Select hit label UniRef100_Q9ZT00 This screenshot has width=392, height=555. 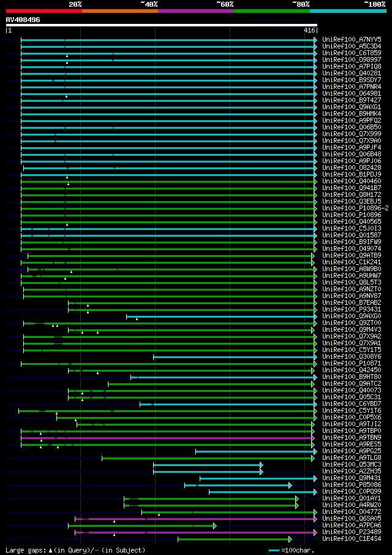tap(352, 323)
